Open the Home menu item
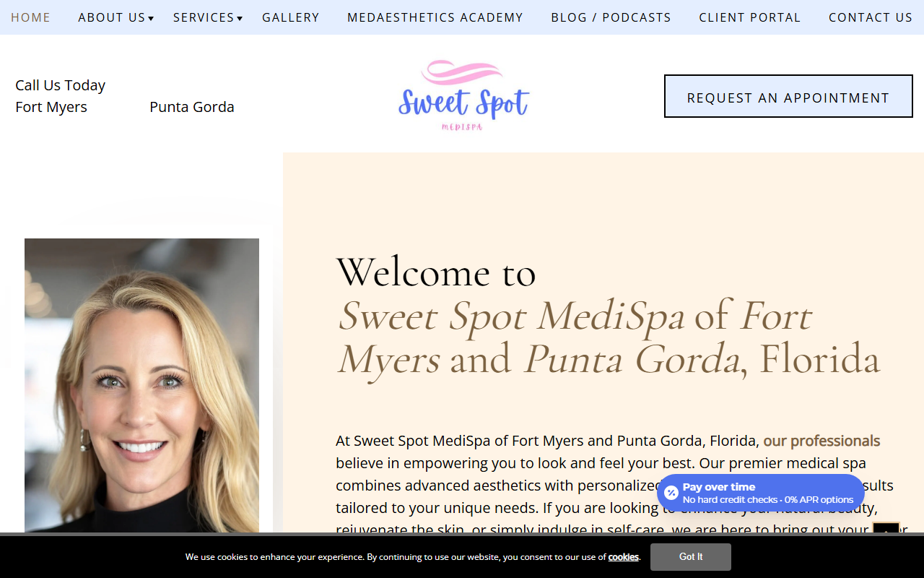 pos(30,17)
